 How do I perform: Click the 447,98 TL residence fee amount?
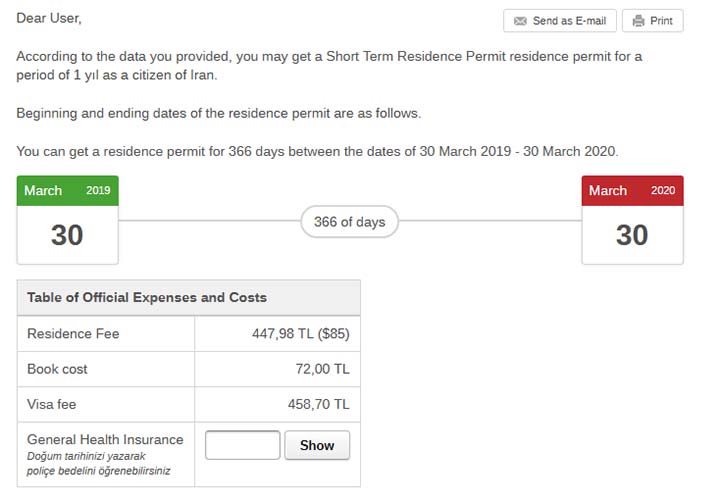301,333
